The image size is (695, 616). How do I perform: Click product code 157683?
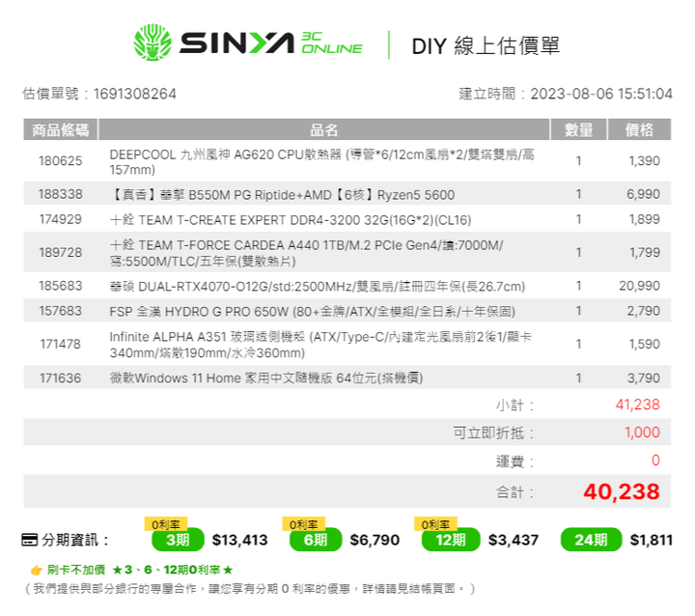coord(60,311)
